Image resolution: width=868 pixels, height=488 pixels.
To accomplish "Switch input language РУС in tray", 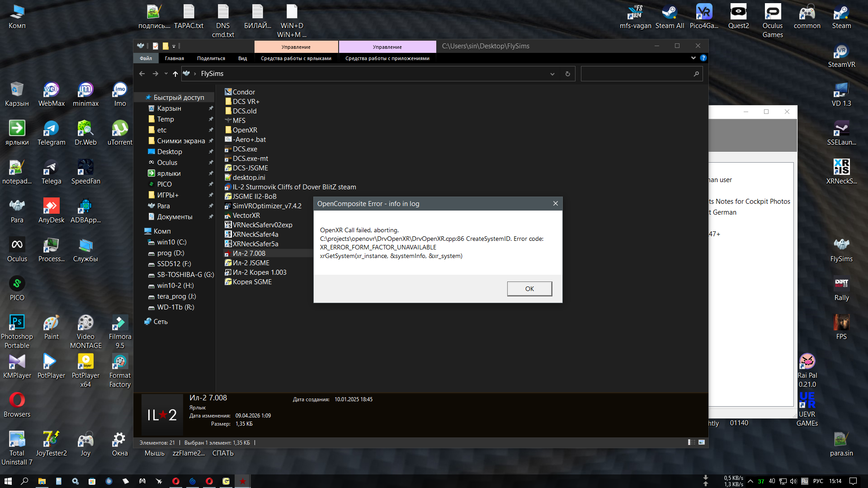I will tap(818, 481).
